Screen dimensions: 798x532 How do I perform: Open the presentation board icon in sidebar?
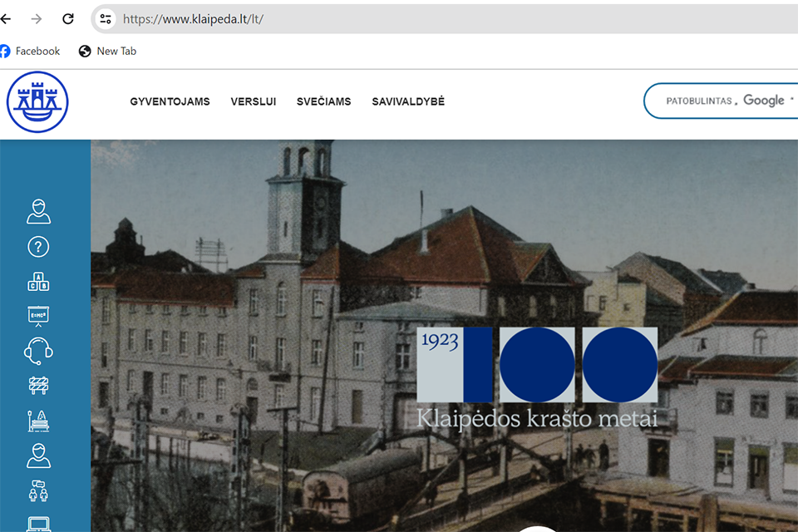[38, 317]
